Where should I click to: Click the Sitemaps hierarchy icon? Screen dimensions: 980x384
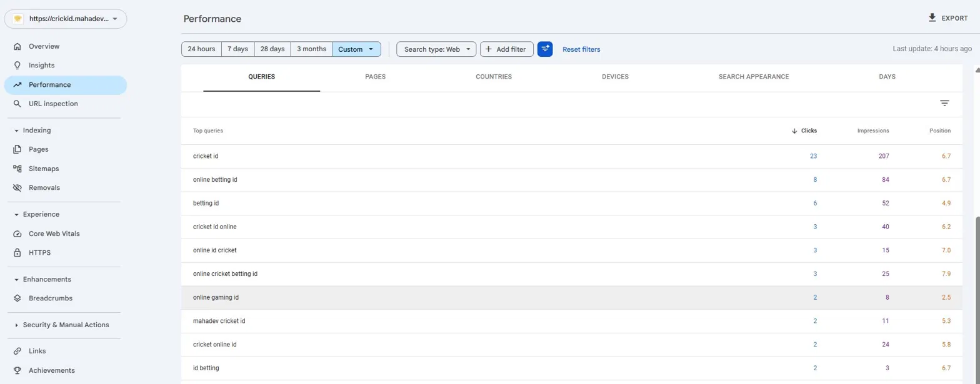17,169
